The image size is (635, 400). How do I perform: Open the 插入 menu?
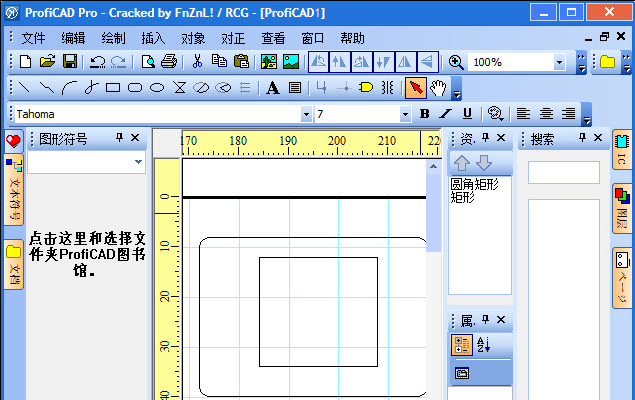tap(154, 38)
